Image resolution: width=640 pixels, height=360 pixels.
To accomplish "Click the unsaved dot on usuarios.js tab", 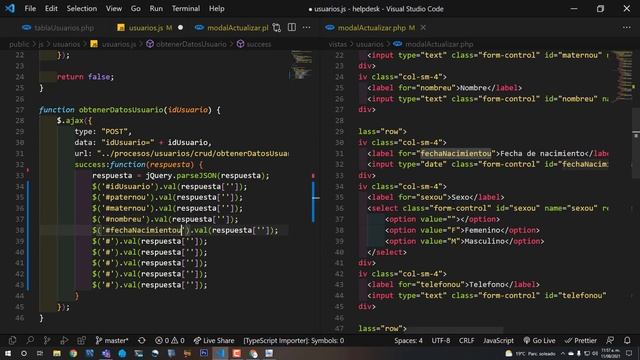I will [x=180, y=28].
